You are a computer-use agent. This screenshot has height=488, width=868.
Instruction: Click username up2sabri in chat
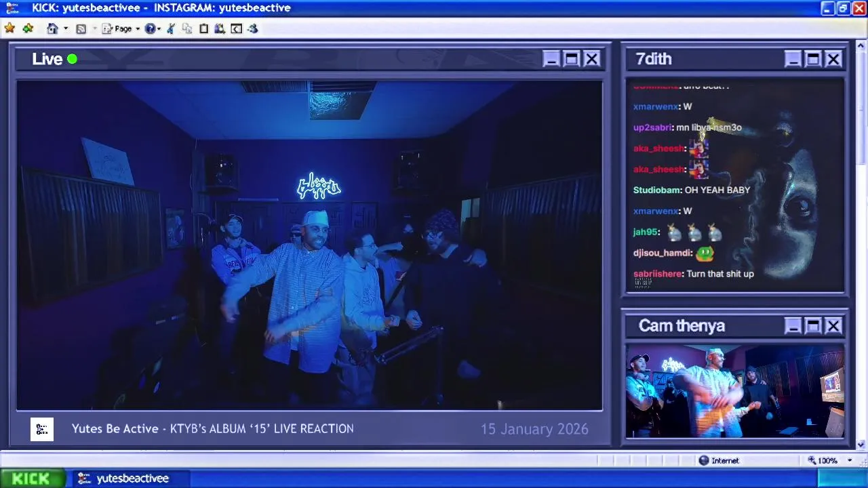(x=652, y=127)
